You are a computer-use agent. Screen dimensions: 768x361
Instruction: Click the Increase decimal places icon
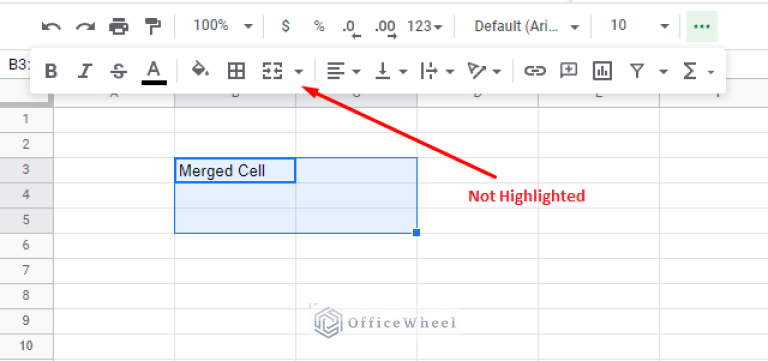[385, 27]
